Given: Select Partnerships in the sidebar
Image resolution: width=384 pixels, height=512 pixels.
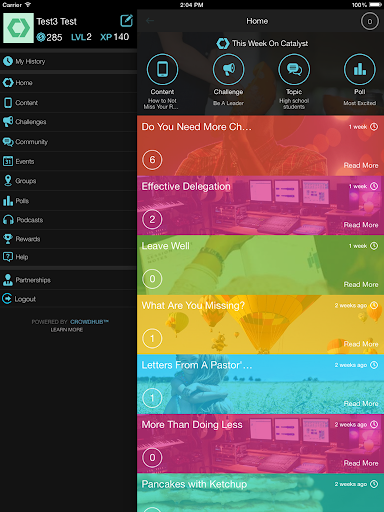Looking at the screenshot, I should coord(68,280).
